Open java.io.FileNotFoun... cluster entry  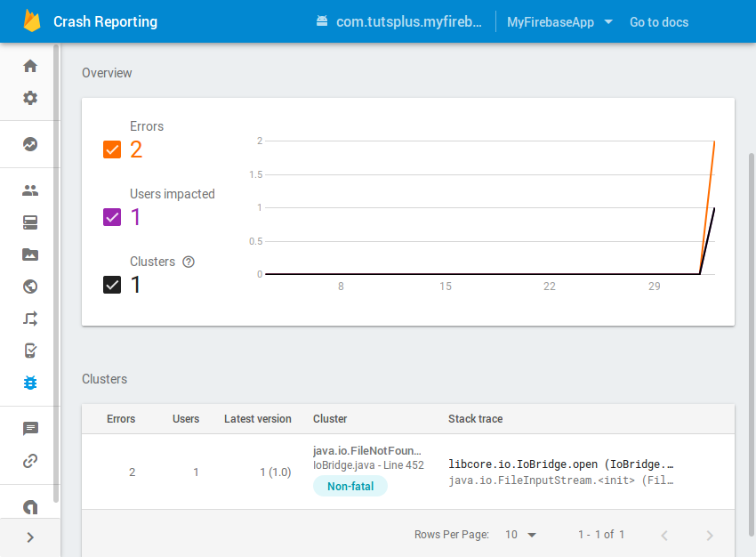[367, 450]
